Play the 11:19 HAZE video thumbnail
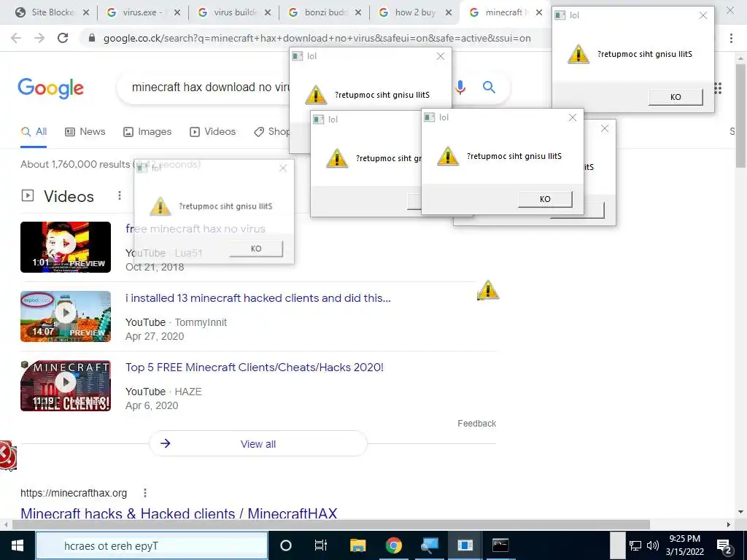Image resolution: width=747 pixels, height=560 pixels. coord(66,386)
